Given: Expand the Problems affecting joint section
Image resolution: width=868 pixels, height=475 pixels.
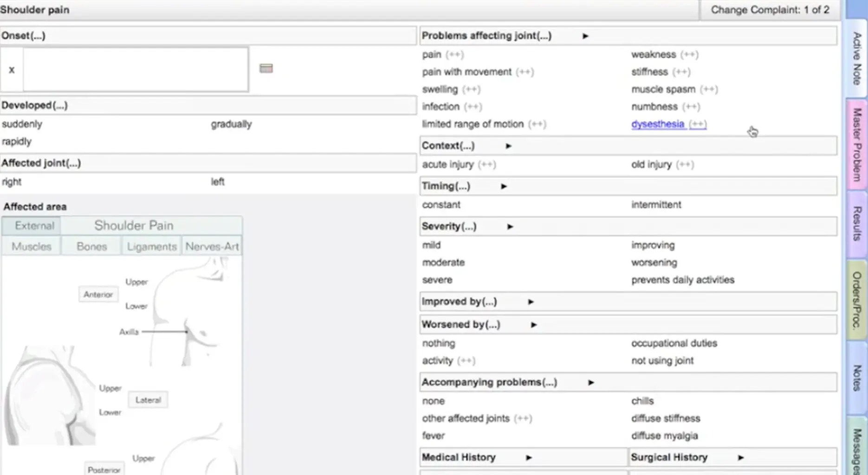Looking at the screenshot, I should [585, 35].
